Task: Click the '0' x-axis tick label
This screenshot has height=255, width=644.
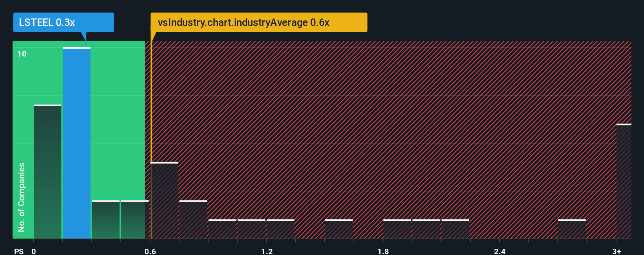Action: [x=34, y=251]
